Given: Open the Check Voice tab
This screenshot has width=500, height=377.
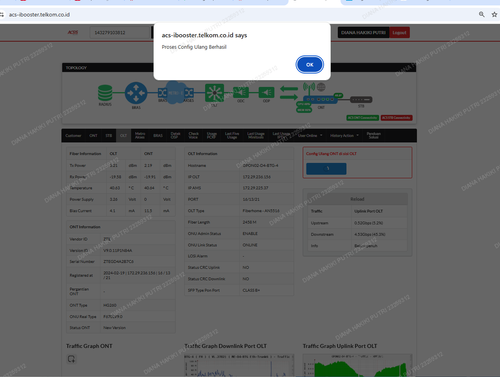Looking at the screenshot, I should click(194, 136).
